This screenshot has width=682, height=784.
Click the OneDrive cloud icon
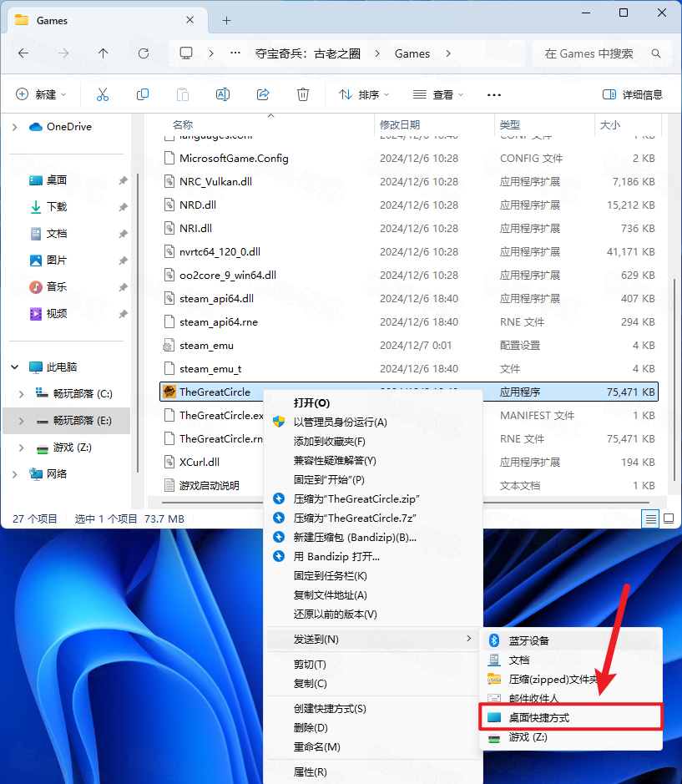point(36,127)
